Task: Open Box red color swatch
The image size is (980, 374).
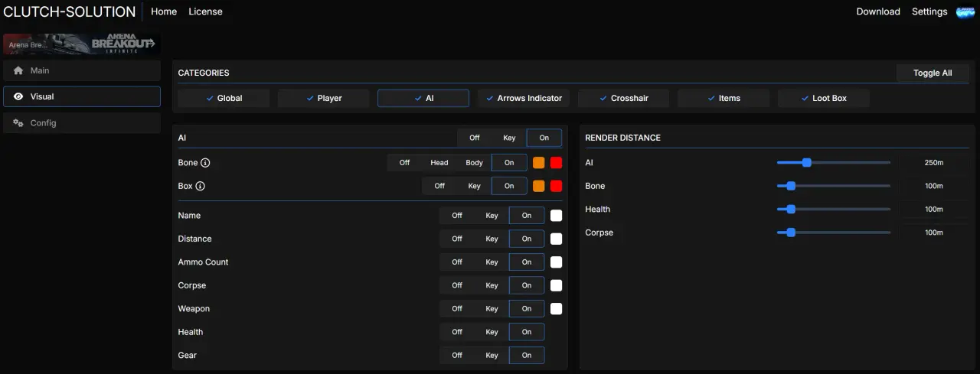Action: [557, 186]
